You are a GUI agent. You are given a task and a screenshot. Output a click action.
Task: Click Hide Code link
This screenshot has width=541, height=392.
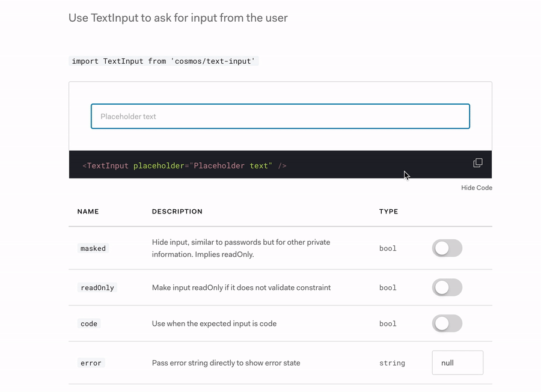pyautogui.click(x=477, y=188)
